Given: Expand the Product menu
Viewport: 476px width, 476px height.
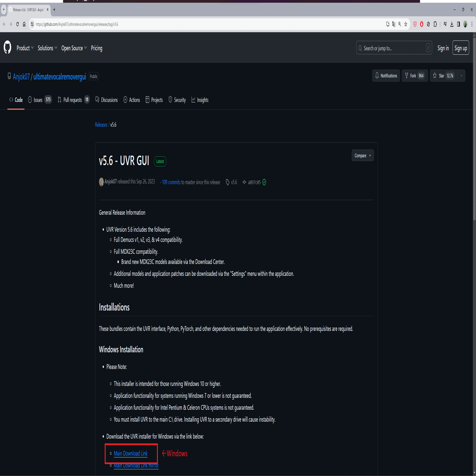Looking at the screenshot, I should [x=25, y=48].
